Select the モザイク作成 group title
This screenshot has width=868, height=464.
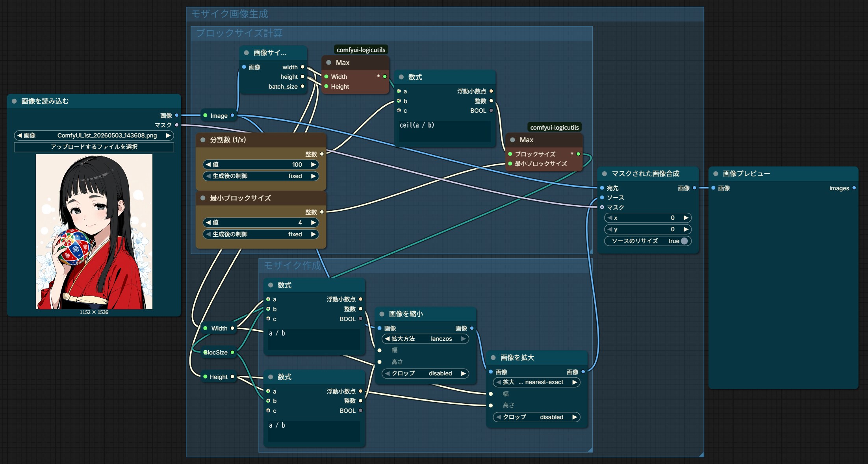pyautogui.click(x=292, y=265)
